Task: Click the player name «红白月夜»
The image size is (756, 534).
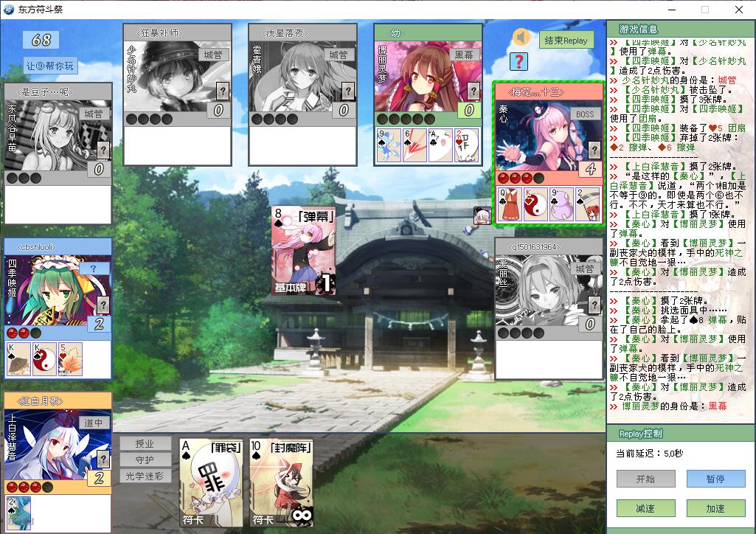Action: click(40, 401)
